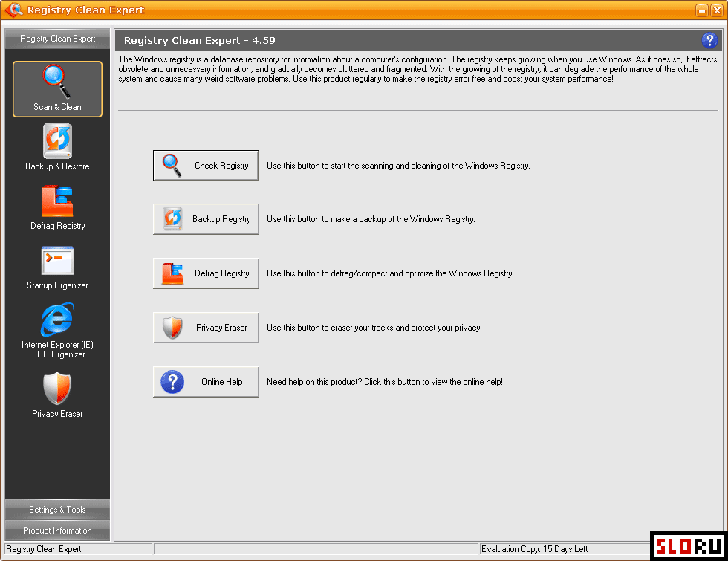Click Backup Registry button
This screenshot has width=728, height=561.
(207, 218)
